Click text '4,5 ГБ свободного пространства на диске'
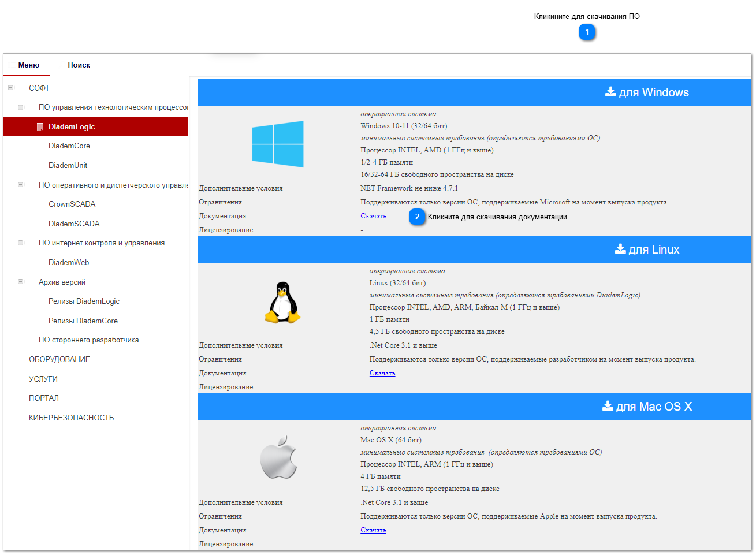 (437, 331)
